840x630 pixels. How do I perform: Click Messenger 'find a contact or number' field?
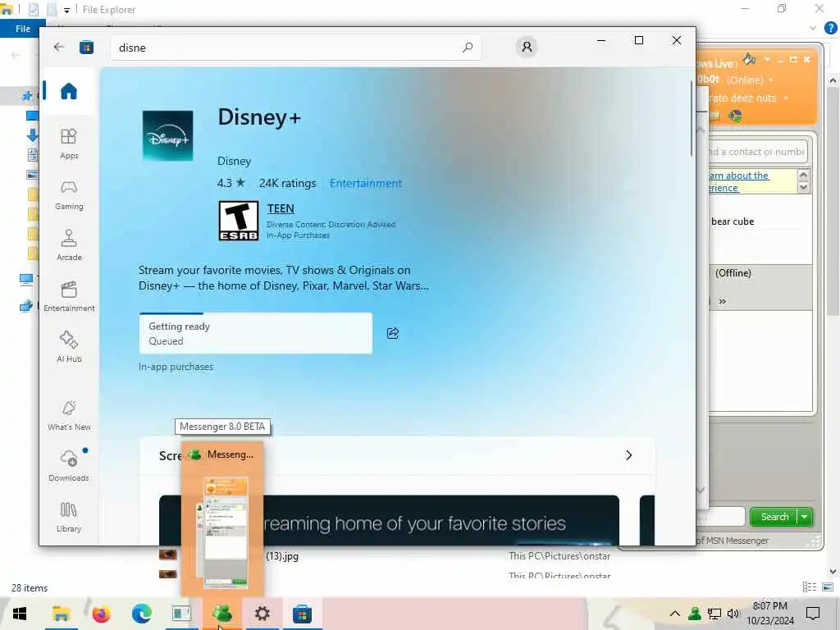(757, 152)
